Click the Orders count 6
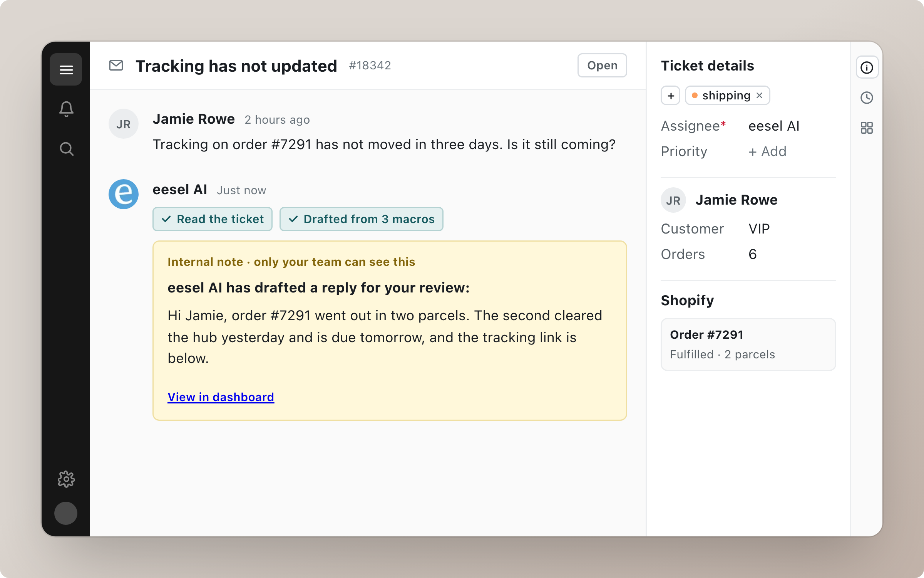Screen dimensions: 924x578 [x=753, y=254]
